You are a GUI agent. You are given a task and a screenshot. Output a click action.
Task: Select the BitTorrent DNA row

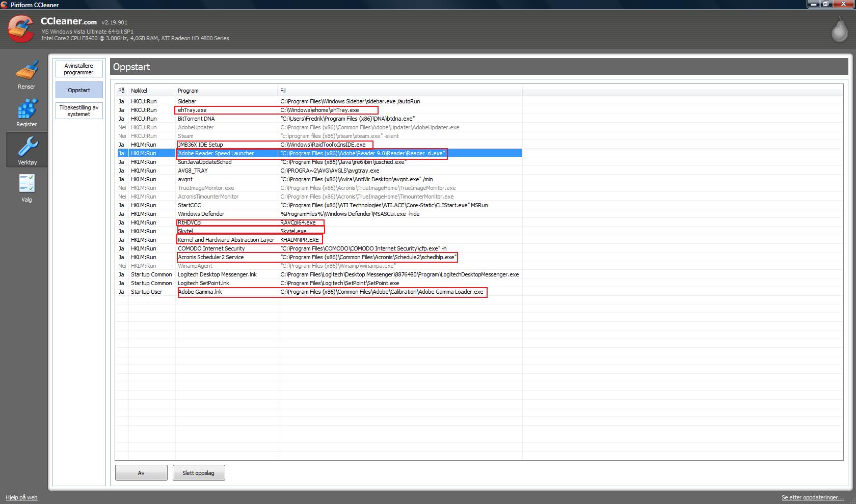click(319, 119)
